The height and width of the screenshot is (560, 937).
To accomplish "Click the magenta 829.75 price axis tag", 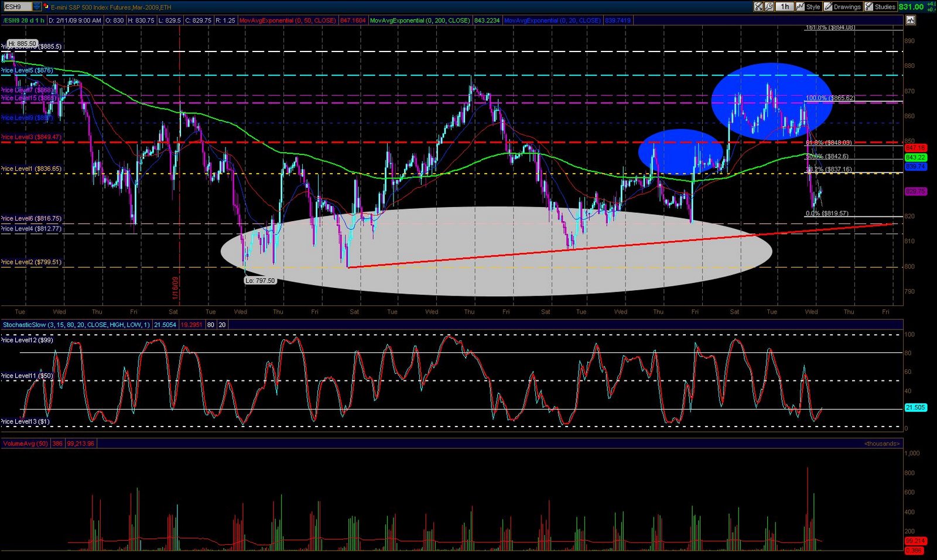I will coord(915,191).
